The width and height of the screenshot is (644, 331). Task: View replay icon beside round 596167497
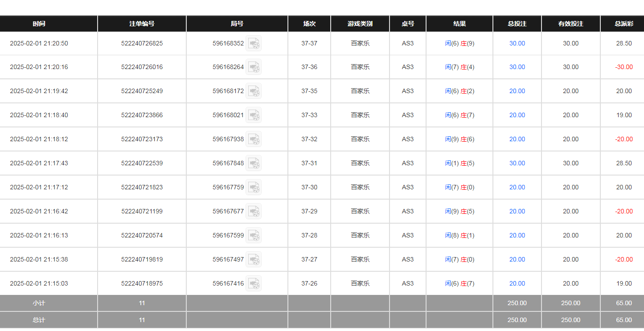(254, 259)
